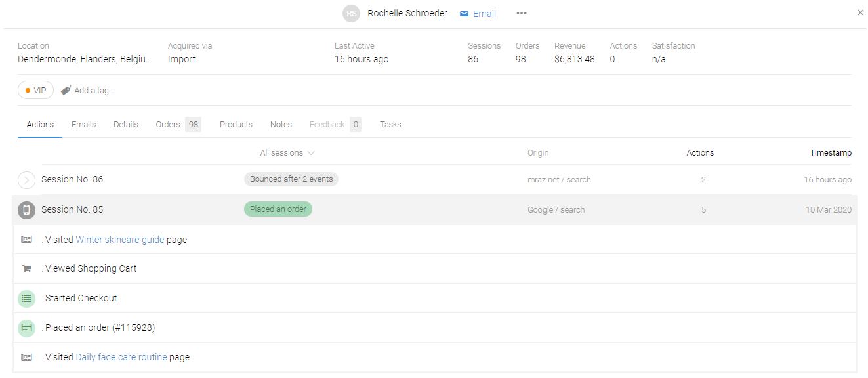Go to the Products tab
This screenshot has width=868, height=378.
point(236,124)
